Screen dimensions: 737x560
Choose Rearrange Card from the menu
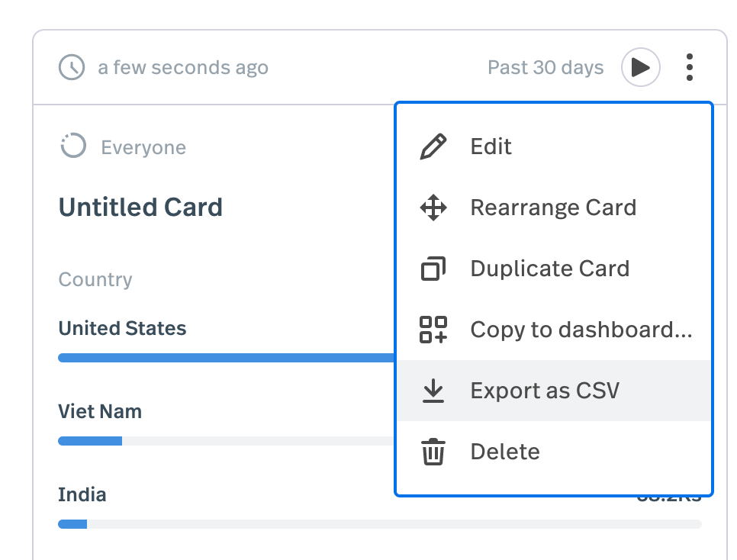[554, 207]
